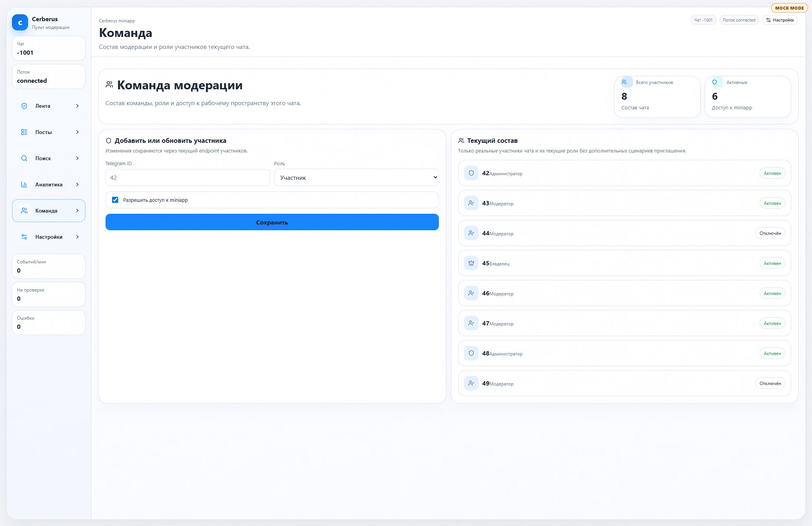Click the Чат -1001 card in the sidebar
Viewport: 812px width, 526px height.
point(49,49)
